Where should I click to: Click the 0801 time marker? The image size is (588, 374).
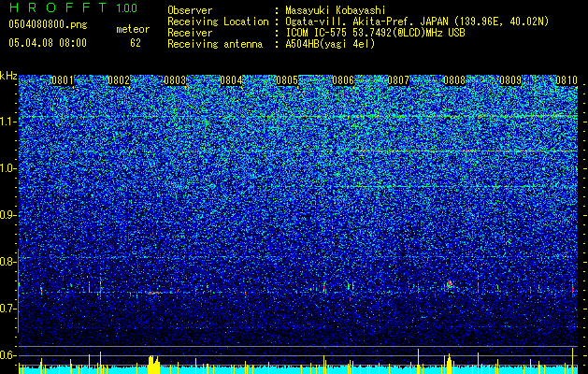[x=63, y=80]
